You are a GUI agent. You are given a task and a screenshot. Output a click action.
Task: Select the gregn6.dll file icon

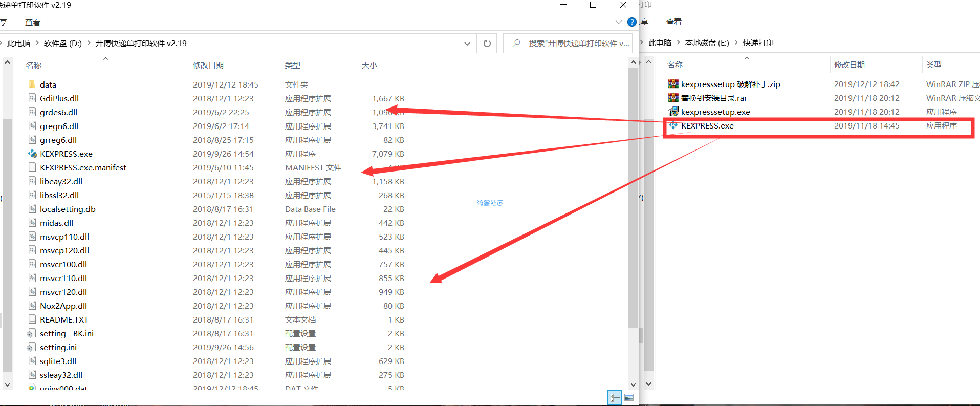tap(32, 125)
